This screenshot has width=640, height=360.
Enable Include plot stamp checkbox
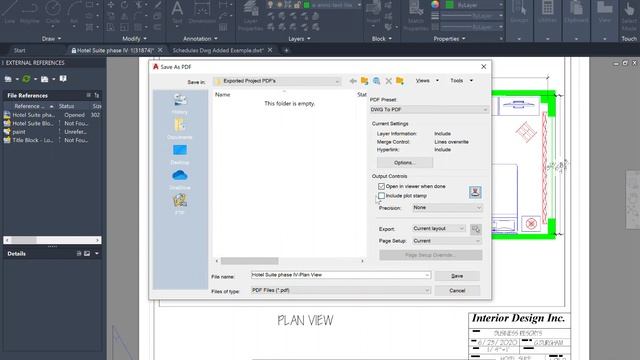pos(382,196)
